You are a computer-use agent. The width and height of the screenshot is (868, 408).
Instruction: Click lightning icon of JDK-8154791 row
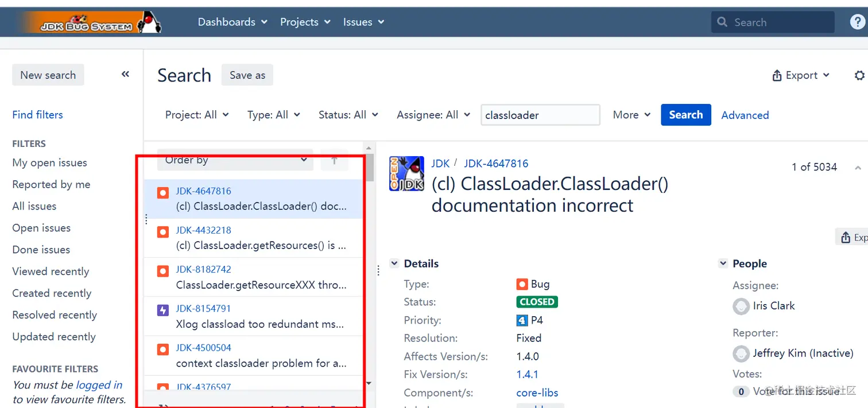(163, 310)
